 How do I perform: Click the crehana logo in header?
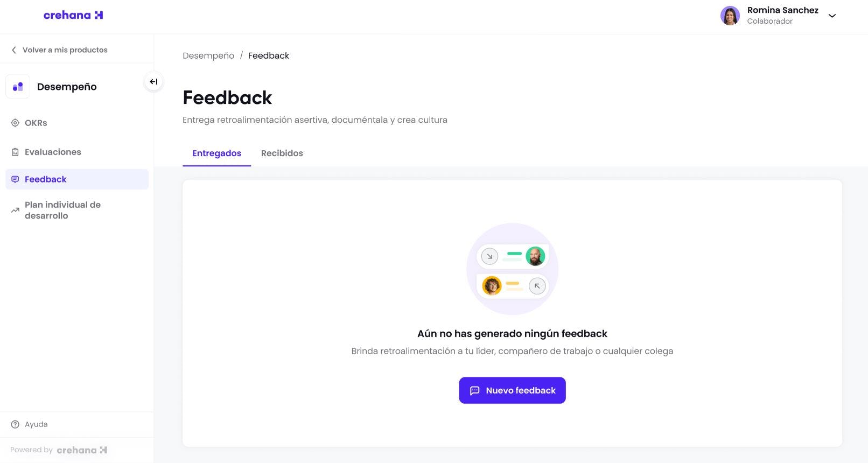pos(73,15)
